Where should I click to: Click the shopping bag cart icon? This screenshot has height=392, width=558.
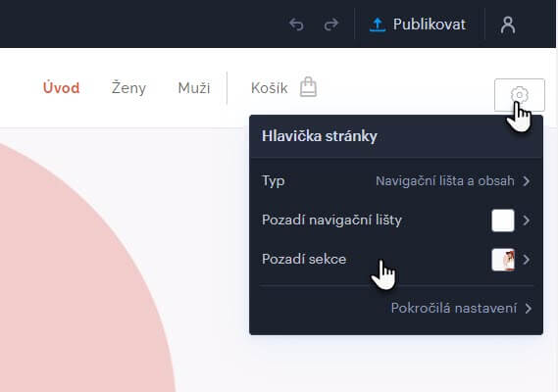click(308, 87)
